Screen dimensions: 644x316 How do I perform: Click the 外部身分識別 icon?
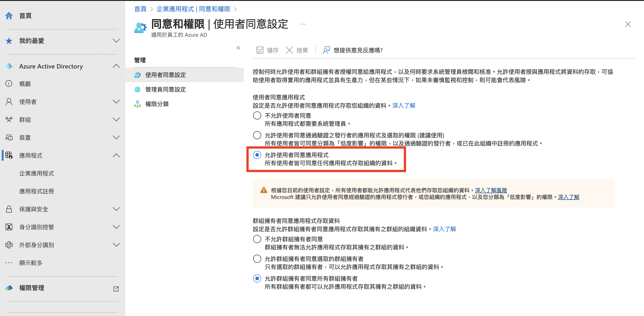(x=9, y=245)
